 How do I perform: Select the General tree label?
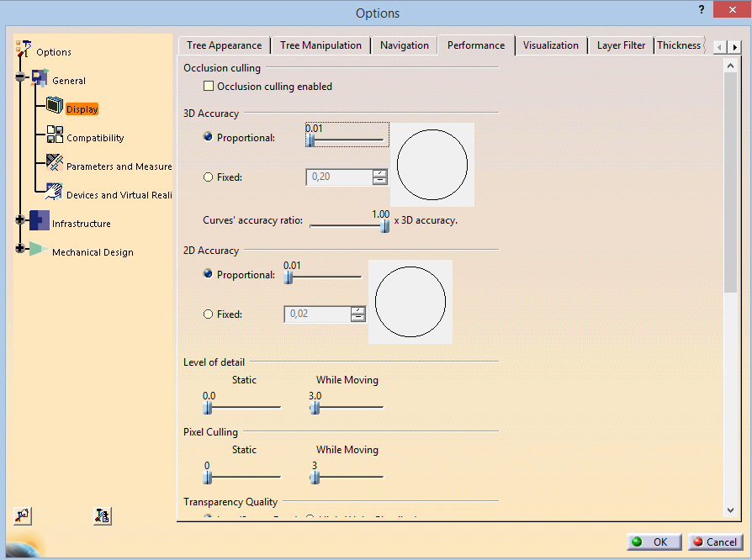69,81
